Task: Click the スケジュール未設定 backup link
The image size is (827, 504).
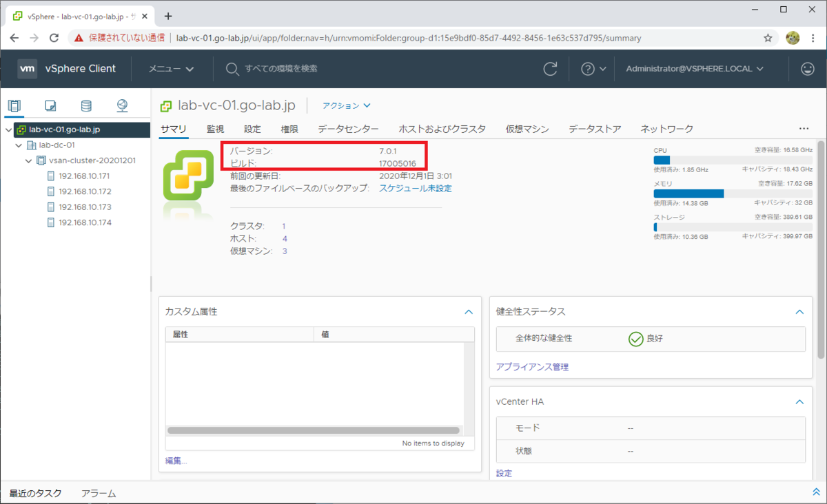Action: (x=416, y=188)
